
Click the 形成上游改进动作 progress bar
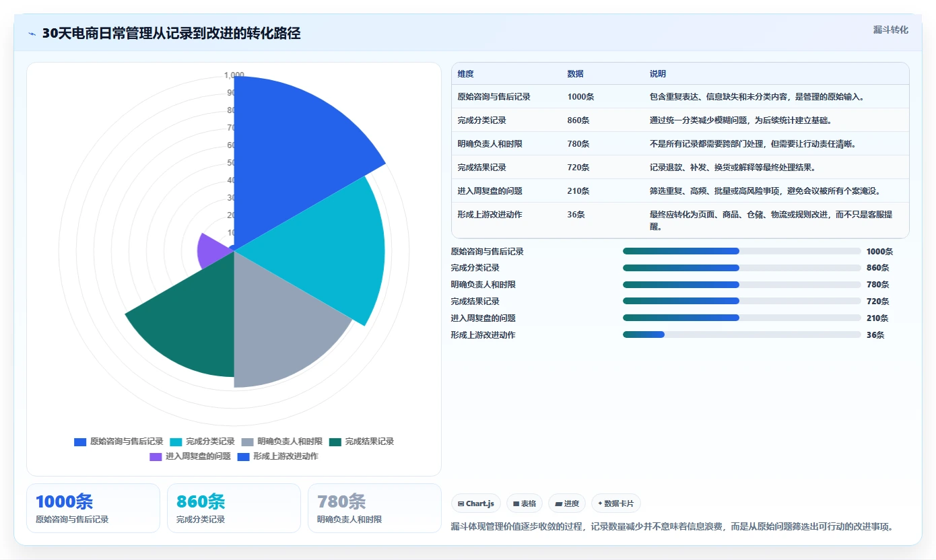742,335
